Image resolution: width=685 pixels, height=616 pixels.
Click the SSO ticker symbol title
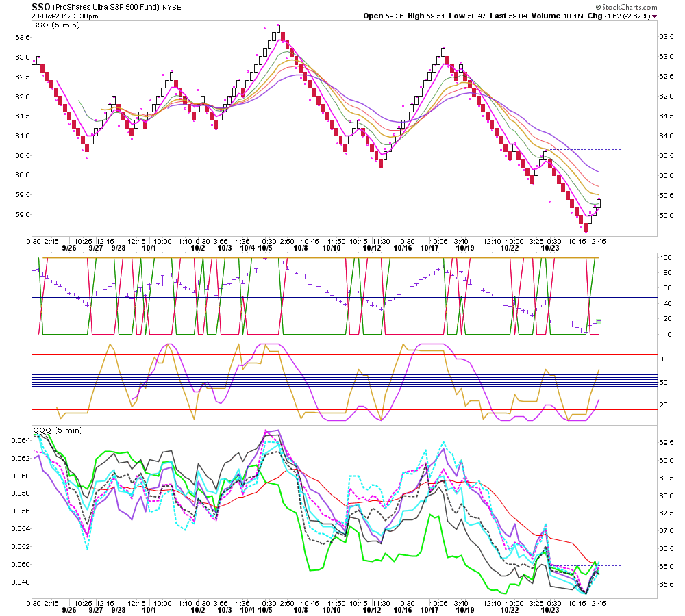(x=41, y=7)
